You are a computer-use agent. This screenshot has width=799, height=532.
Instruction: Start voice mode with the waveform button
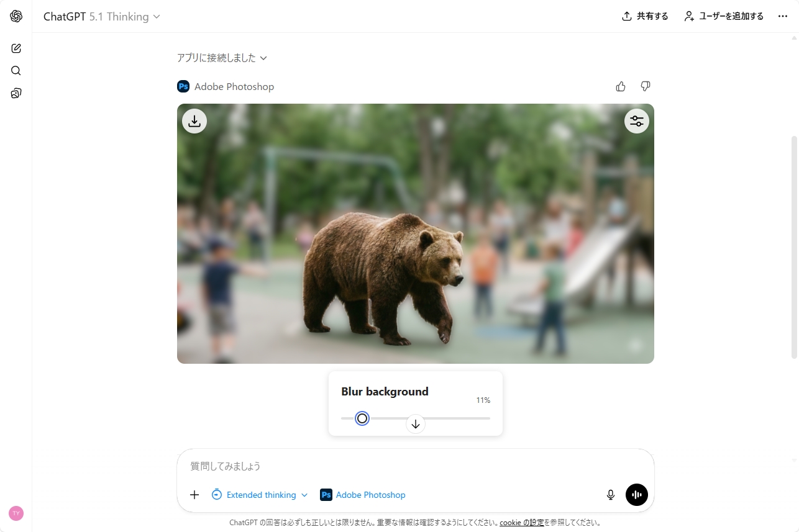[x=637, y=495]
